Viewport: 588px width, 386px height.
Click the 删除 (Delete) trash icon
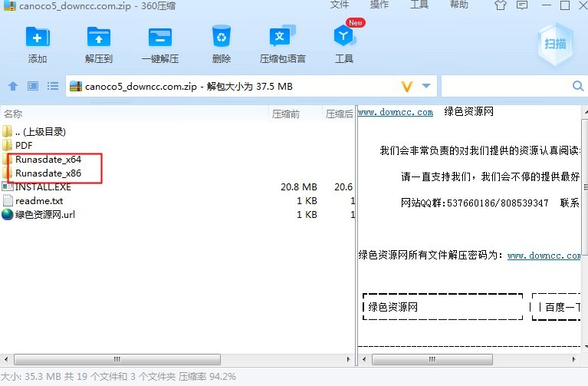[222, 36]
